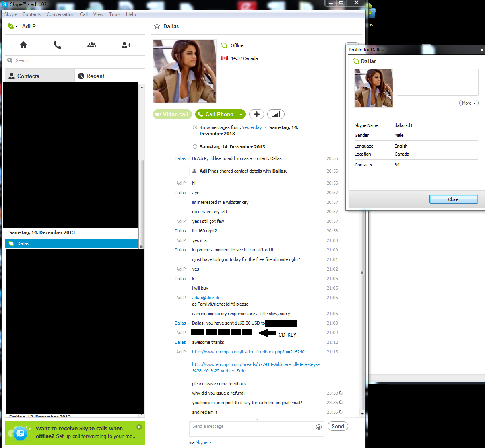Click the message 'im interested in a wildstar key'
Image resolution: width=485 pixels, height=448 pixels.
coord(220,202)
